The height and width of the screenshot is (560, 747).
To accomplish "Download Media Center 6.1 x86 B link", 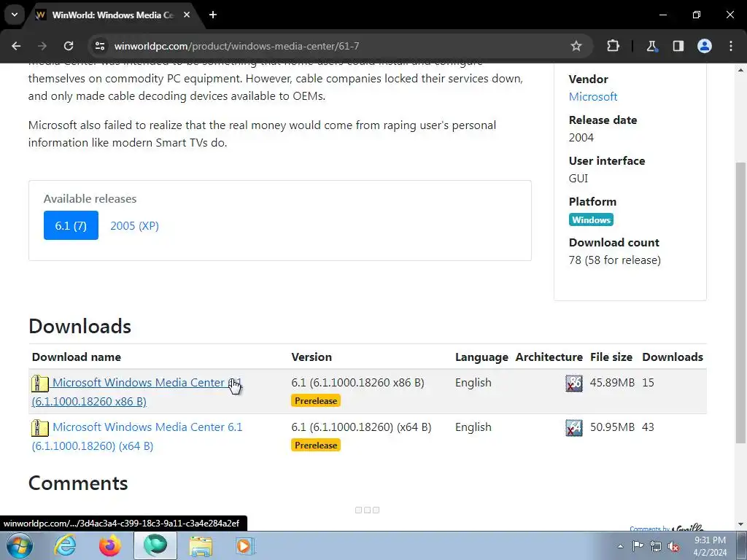I will [138, 392].
